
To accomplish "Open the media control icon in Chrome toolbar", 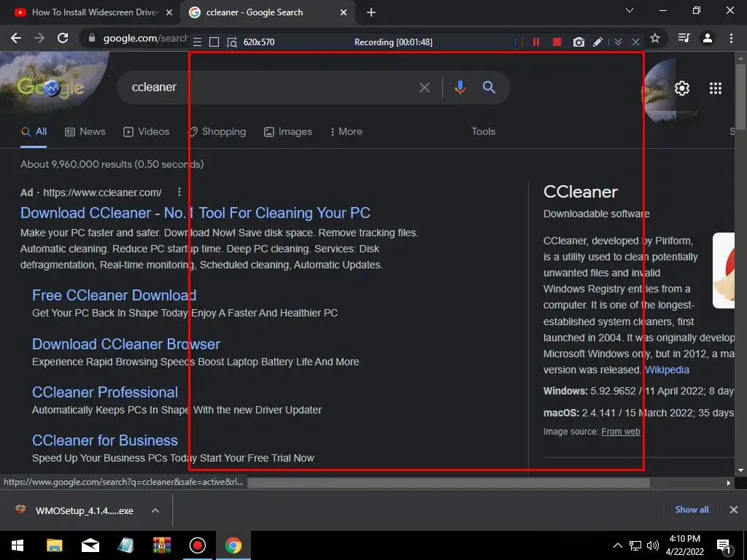I will point(684,38).
